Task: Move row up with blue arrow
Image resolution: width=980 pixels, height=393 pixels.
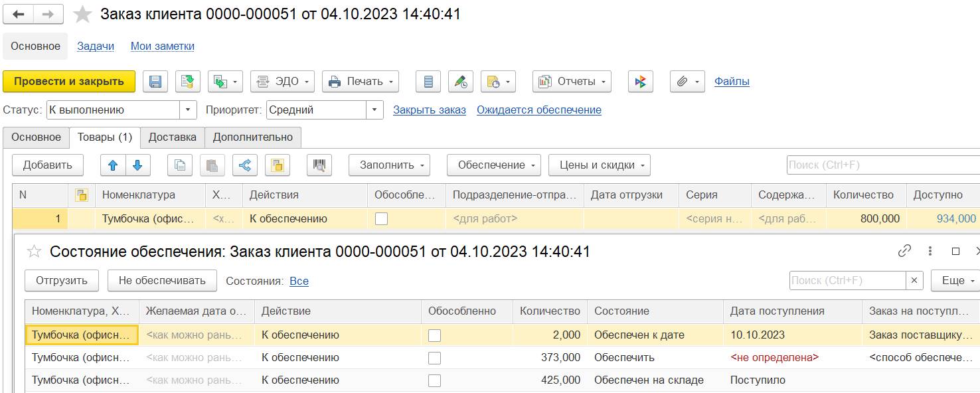Action: (113, 165)
